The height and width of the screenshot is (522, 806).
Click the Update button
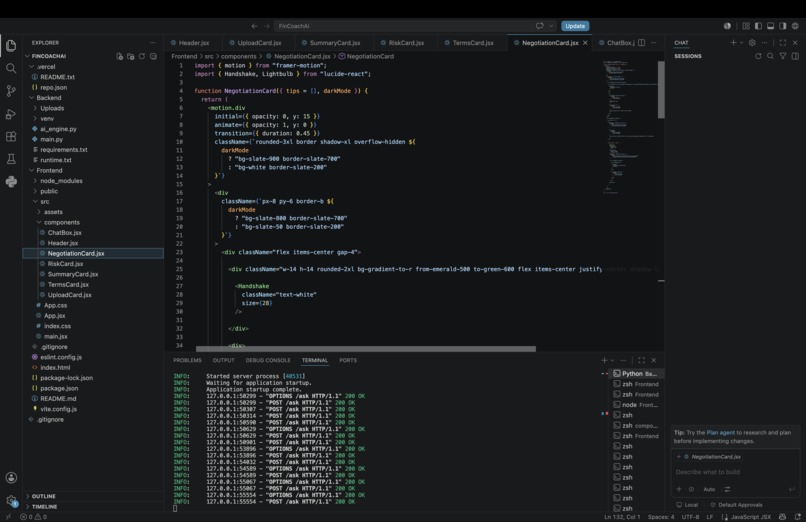coord(575,26)
